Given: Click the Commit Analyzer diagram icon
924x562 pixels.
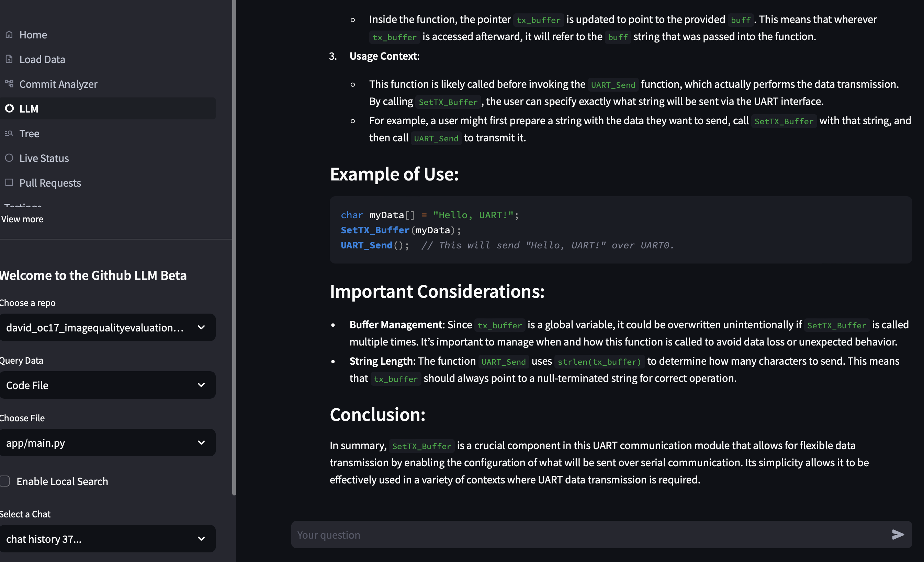Looking at the screenshot, I should [x=9, y=84].
